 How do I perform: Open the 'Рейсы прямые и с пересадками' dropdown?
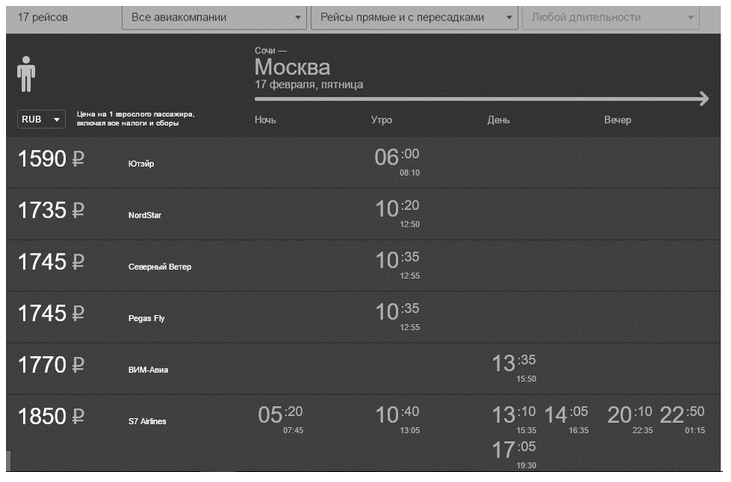click(x=414, y=18)
